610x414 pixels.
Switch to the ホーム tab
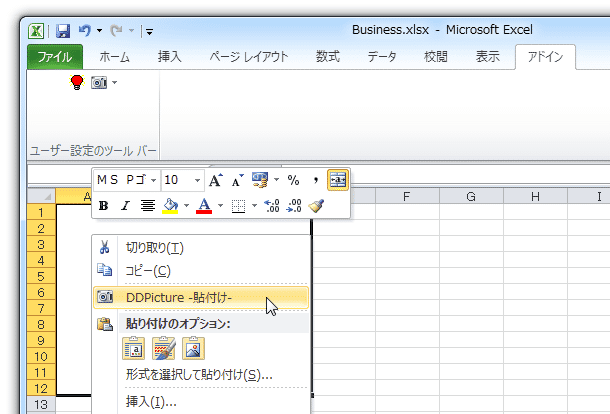114,57
